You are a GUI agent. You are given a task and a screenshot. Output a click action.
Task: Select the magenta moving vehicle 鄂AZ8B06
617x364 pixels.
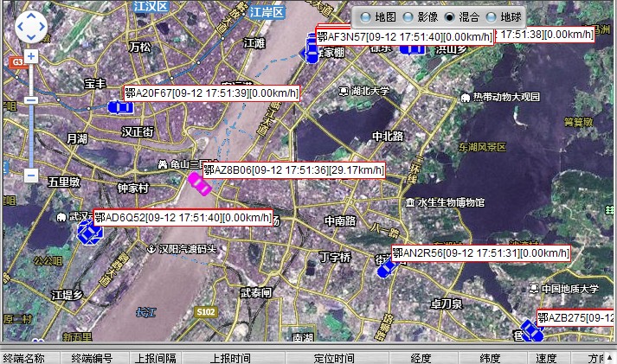200,182
